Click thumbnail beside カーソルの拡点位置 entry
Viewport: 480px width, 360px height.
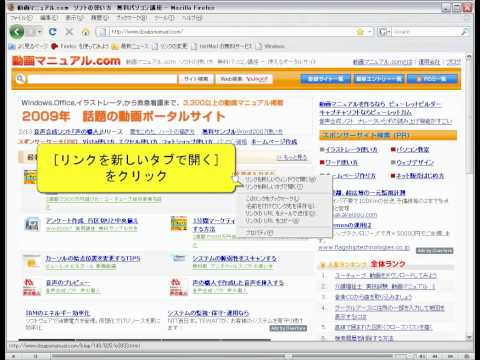click(x=32, y=262)
